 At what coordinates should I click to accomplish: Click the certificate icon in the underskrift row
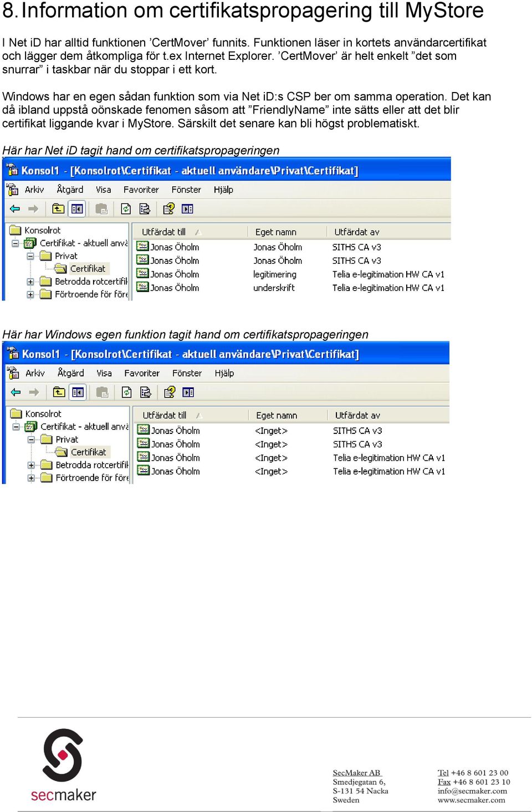tap(142, 287)
